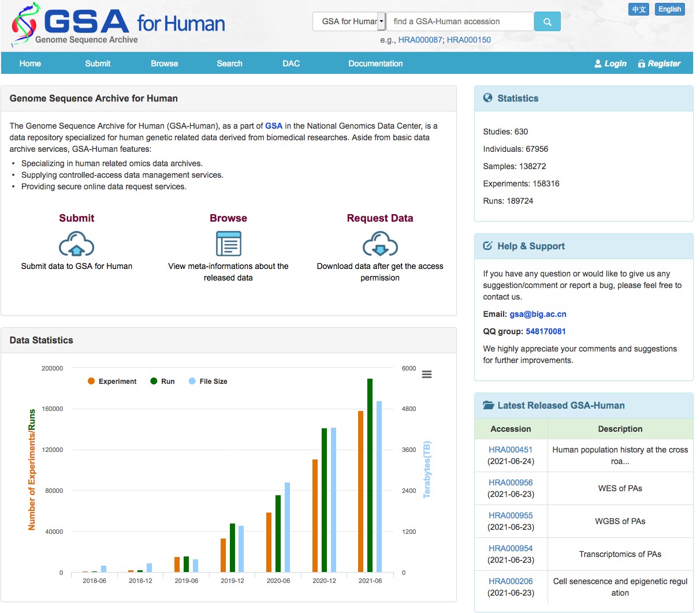
Task: Open the GSA for Human database dropdown
Action: pos(349,22)
